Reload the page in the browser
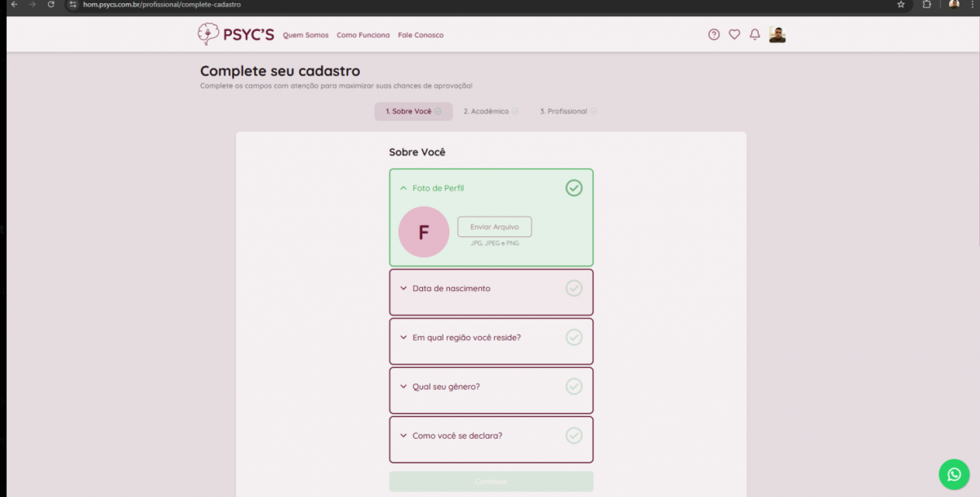 click(x=51, y=5)
